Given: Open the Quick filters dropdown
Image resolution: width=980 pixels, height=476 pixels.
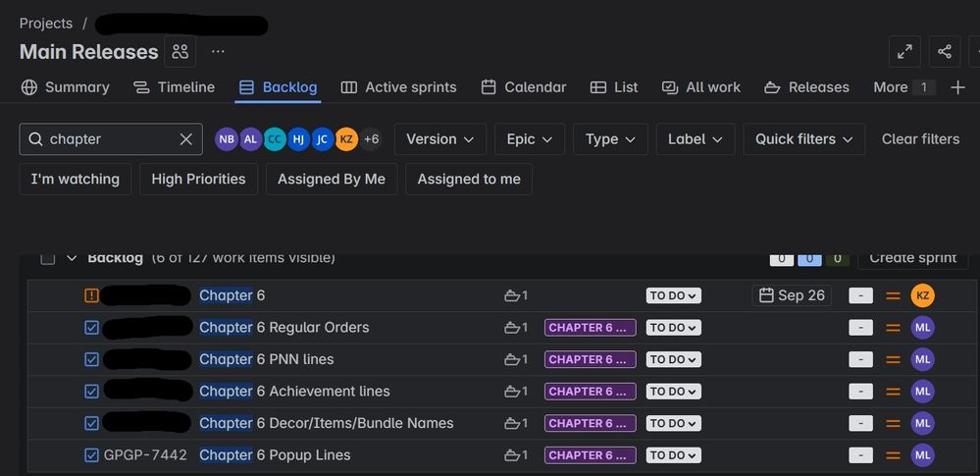Looking at the screenshot, I should [803, 138].
